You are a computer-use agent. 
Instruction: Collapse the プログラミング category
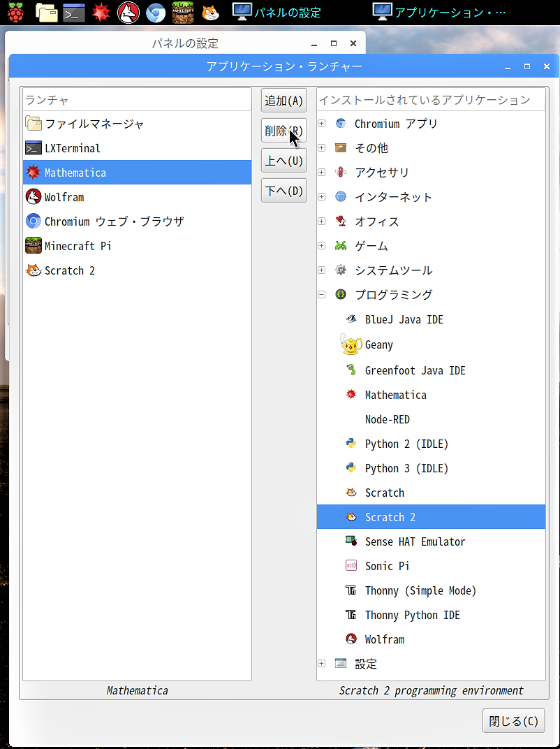tap(322, 295)
